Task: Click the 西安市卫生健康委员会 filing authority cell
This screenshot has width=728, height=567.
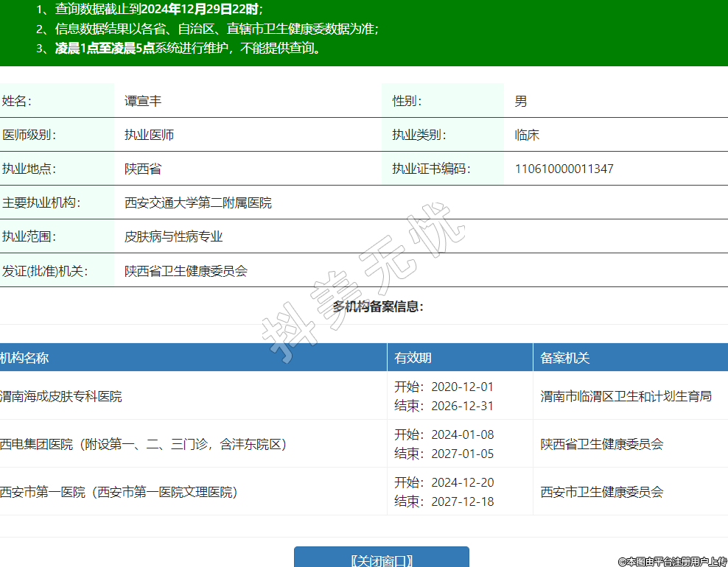Action: click(601, 492)
